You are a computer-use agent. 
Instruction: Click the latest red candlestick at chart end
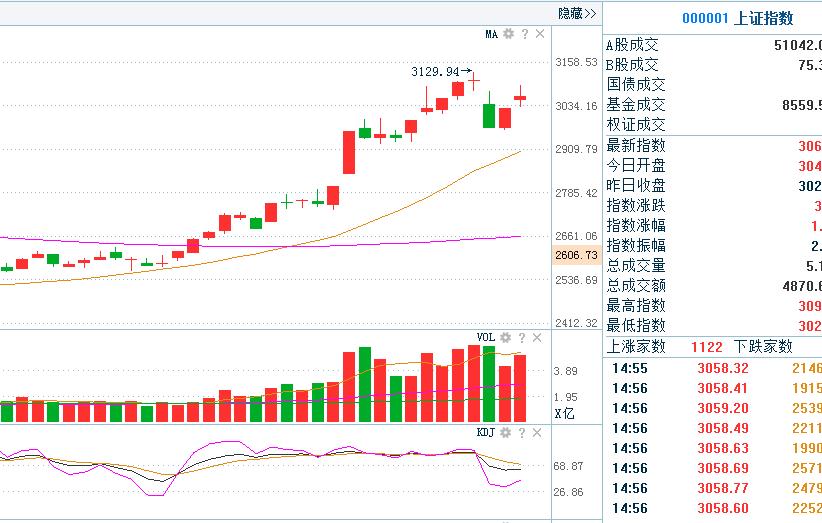[x=520, y=96]
